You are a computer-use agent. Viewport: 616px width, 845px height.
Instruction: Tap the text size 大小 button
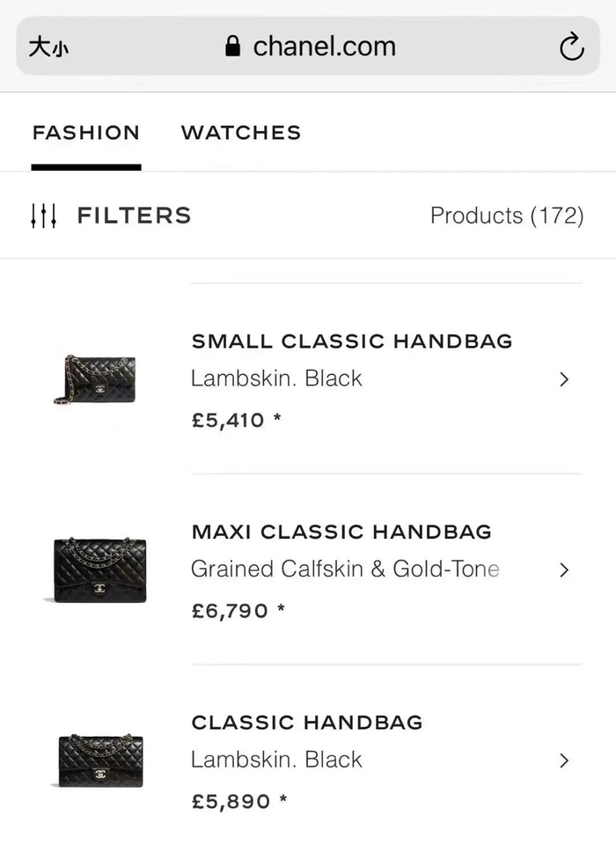point(48,47)
